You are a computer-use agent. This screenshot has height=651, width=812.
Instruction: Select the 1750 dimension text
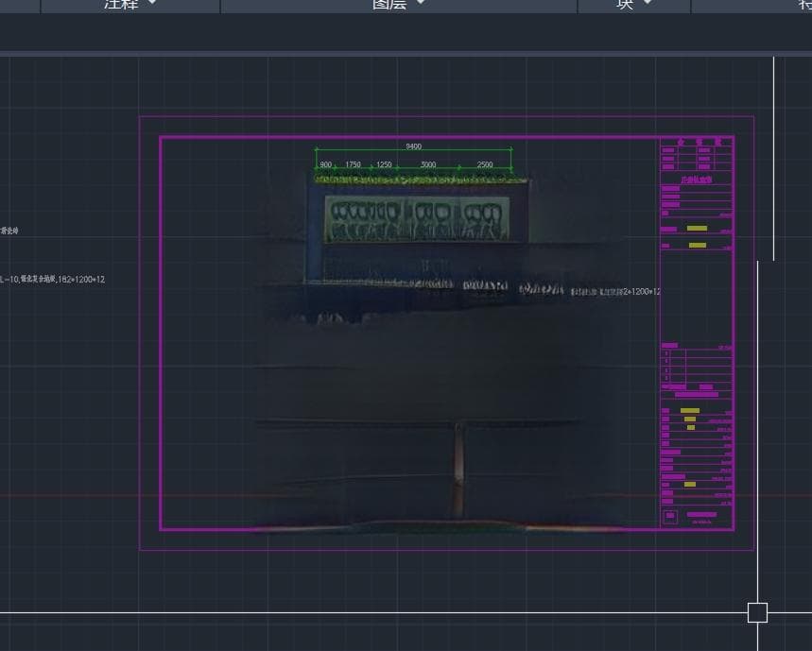354,164
